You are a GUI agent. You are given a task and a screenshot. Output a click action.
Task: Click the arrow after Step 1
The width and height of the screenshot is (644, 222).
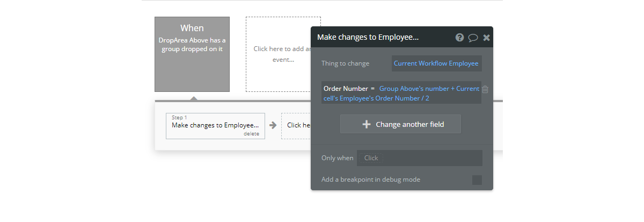click(273, 125)
